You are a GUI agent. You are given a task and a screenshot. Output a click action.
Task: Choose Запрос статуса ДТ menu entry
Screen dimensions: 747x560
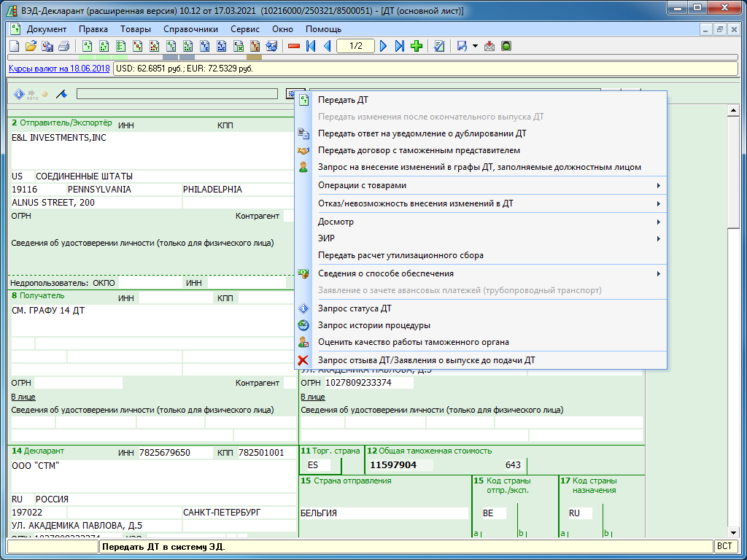point(355,308)
